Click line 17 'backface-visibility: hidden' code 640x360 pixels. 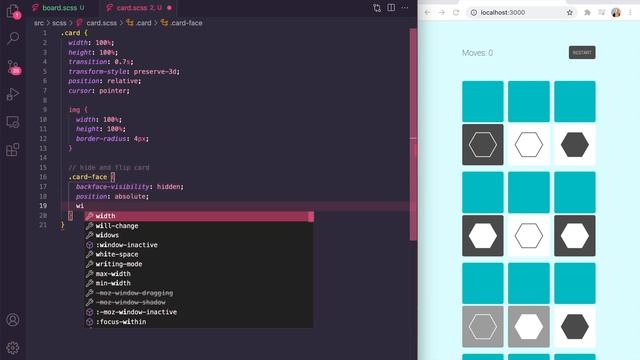(x=130, y=187)
